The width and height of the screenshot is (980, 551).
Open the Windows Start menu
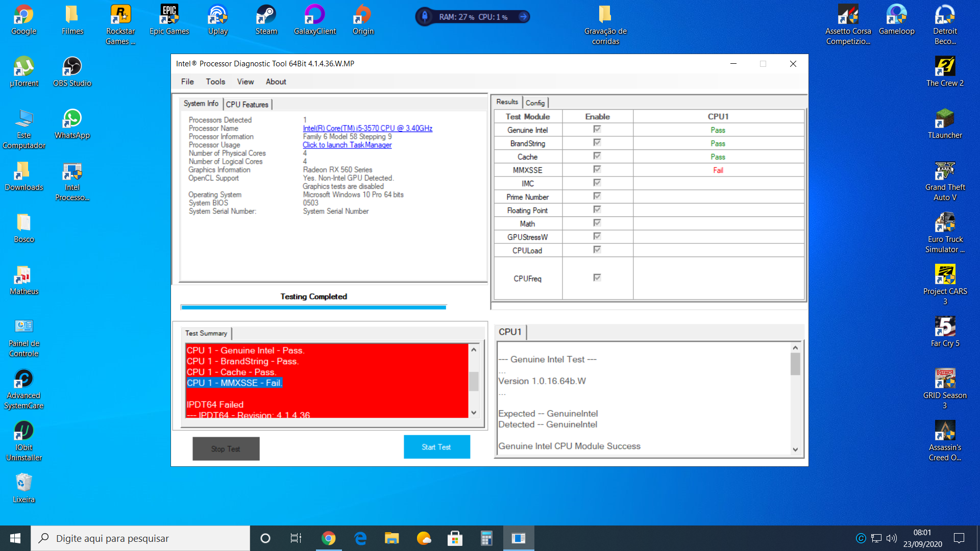(15, 538)
